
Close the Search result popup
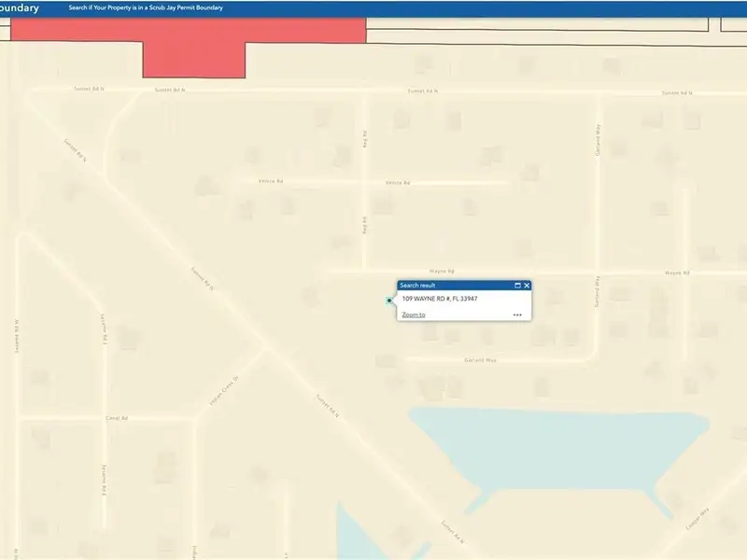527,286
